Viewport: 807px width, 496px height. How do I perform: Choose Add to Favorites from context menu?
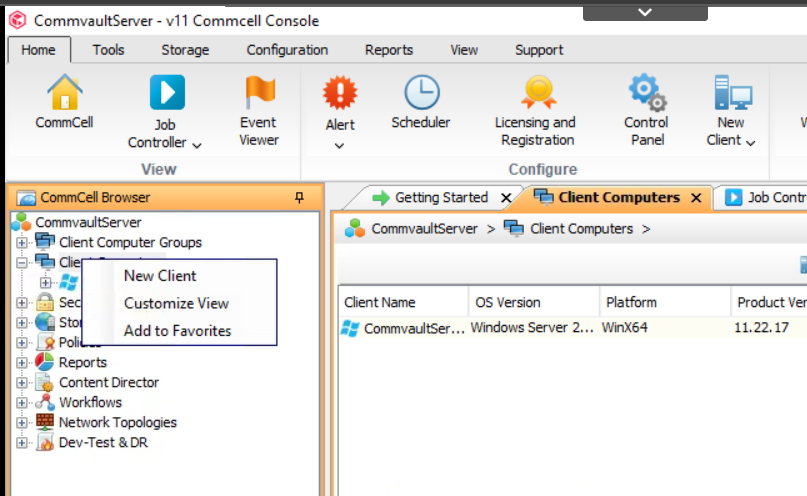180,331
